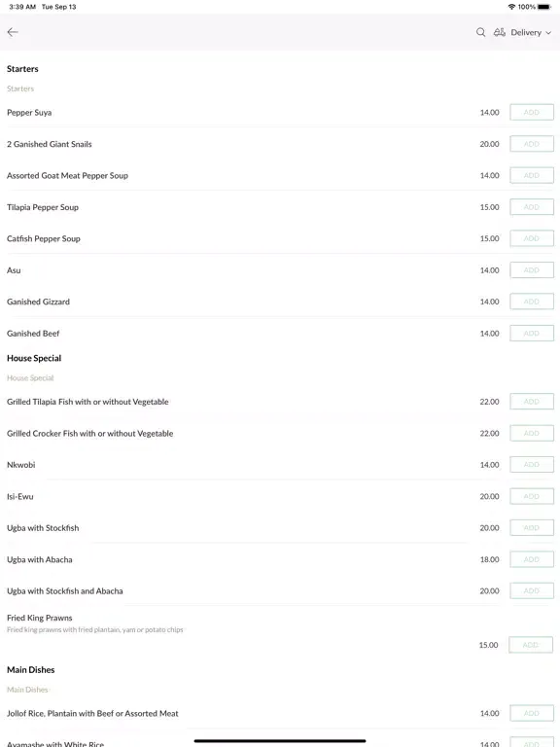Add Ganished Gizzard
Viewport: 560px width, 747px height.
tap(532, 302)
